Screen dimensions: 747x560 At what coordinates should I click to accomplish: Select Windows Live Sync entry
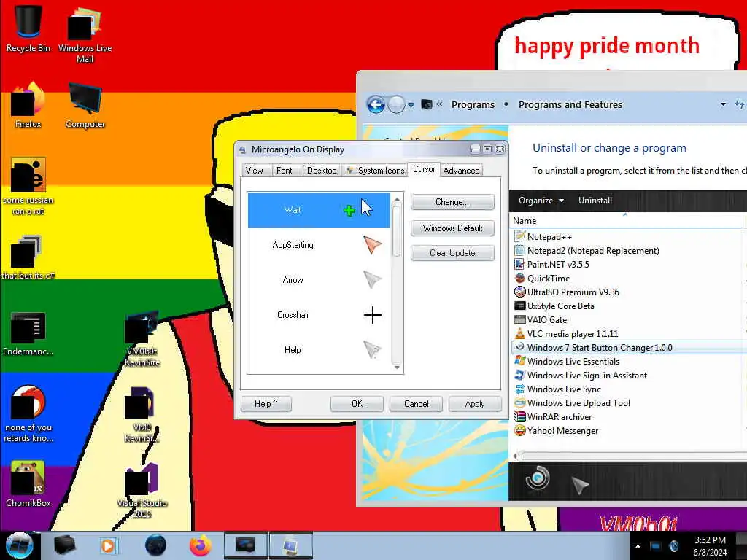pos(564,389)
